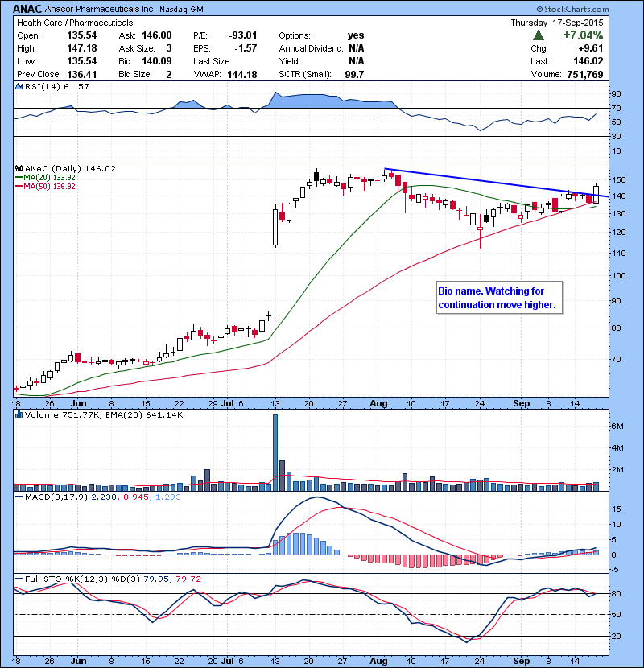Click the Last Size label
This screenshot has height=668, width=644.
pyautogui.click(x=213, y=61)
